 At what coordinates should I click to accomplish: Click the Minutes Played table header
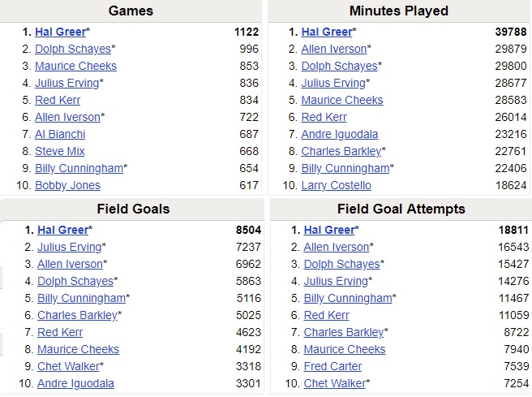(399, 11)
